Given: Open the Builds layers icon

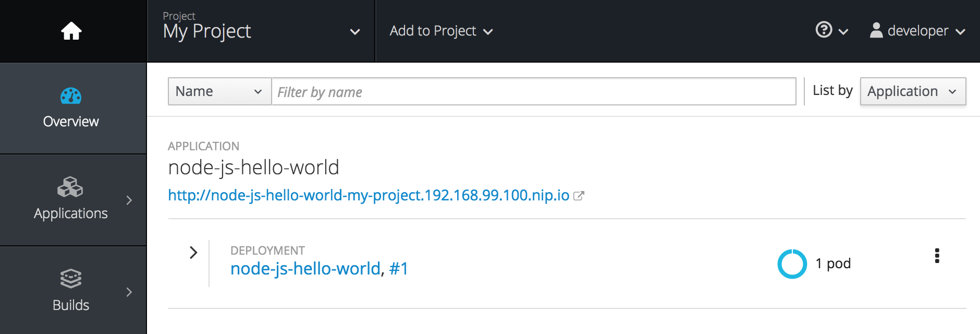Looking at the screenshot, I should click(x=71, y=279).
